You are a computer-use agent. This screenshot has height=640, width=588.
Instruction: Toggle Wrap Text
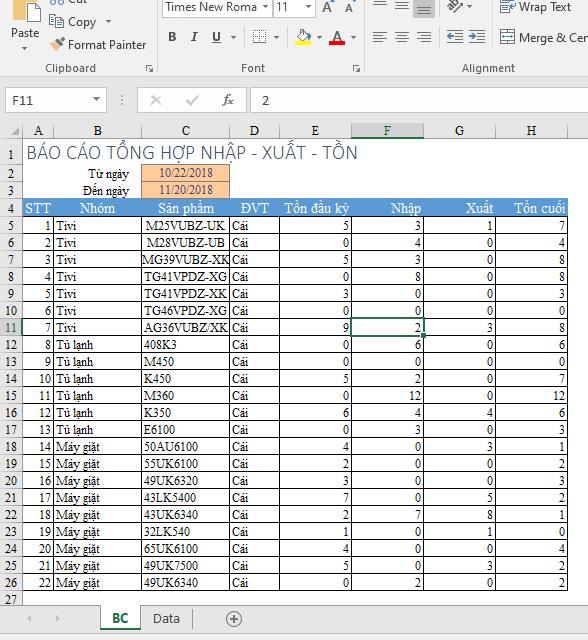(x=535, y=7)
